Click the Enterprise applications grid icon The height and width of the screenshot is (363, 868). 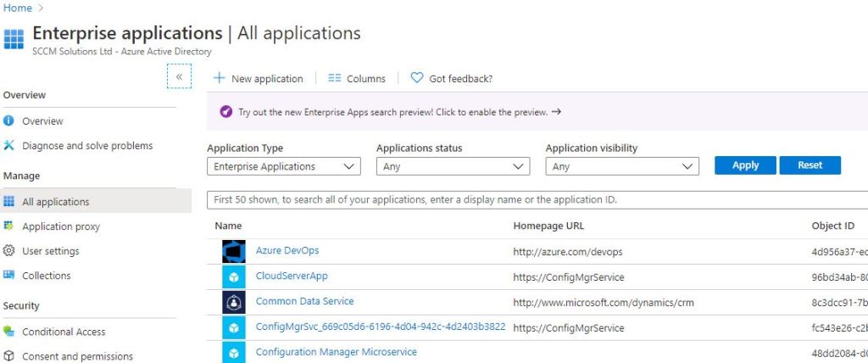14,40
